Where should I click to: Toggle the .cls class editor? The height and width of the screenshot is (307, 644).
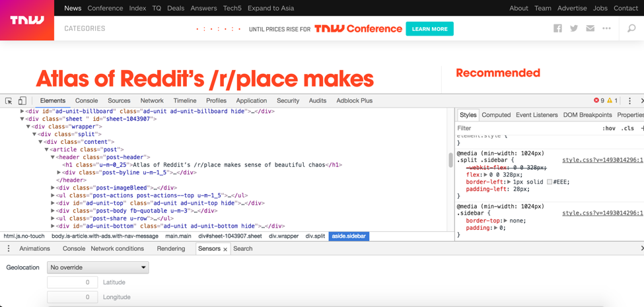click(627, 129)
